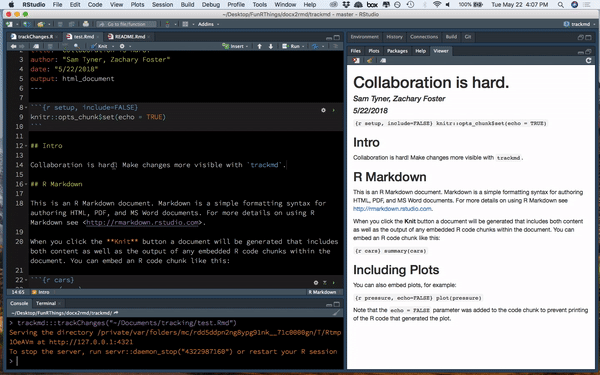Viewport: 600px width, 375px height.
Task: Click the clear console broom icon
Action: pos(336,313)
